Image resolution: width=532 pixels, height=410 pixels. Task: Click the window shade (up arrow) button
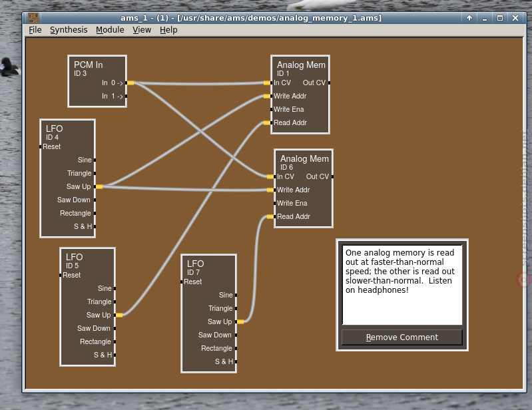pos(469,18)
